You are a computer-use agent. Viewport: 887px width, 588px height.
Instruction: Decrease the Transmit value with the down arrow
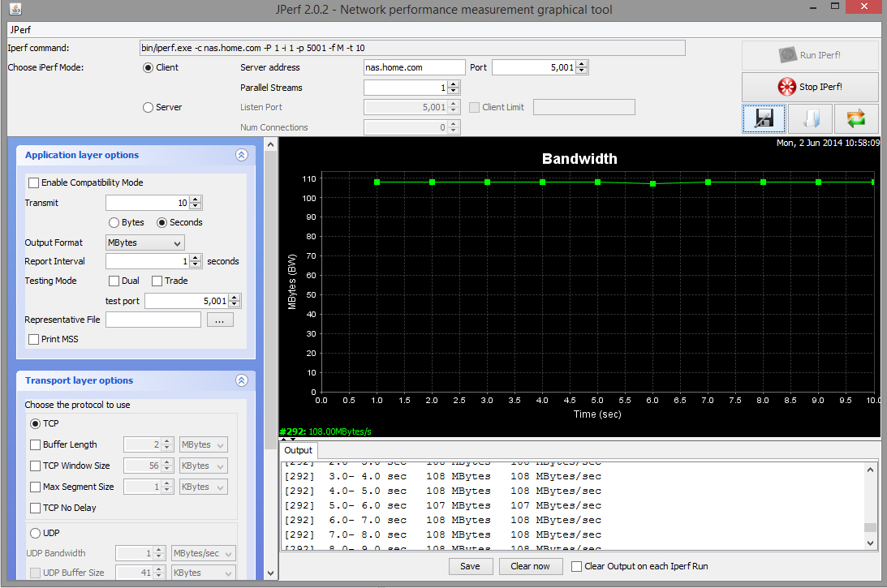pyautogui.click(x=195, y=206)
